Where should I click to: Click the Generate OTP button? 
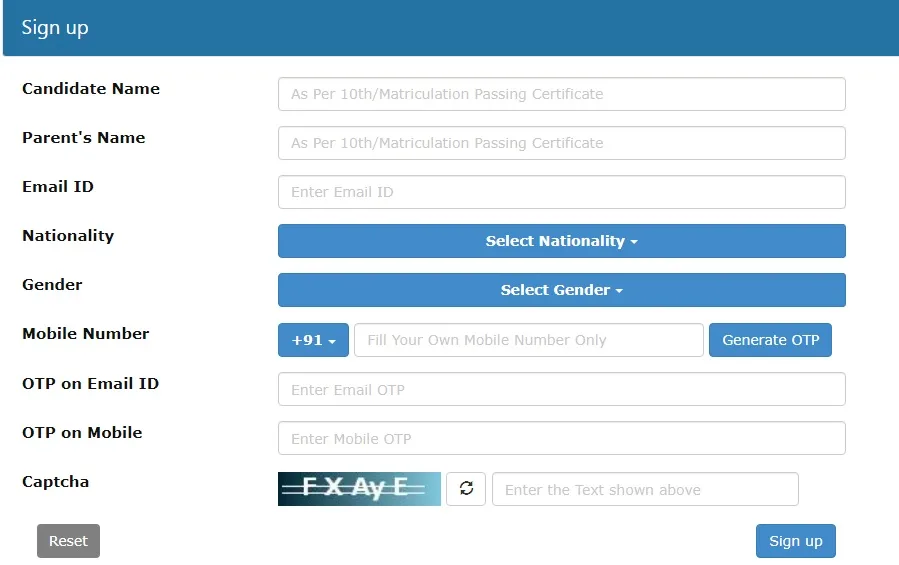coord(770,340)
